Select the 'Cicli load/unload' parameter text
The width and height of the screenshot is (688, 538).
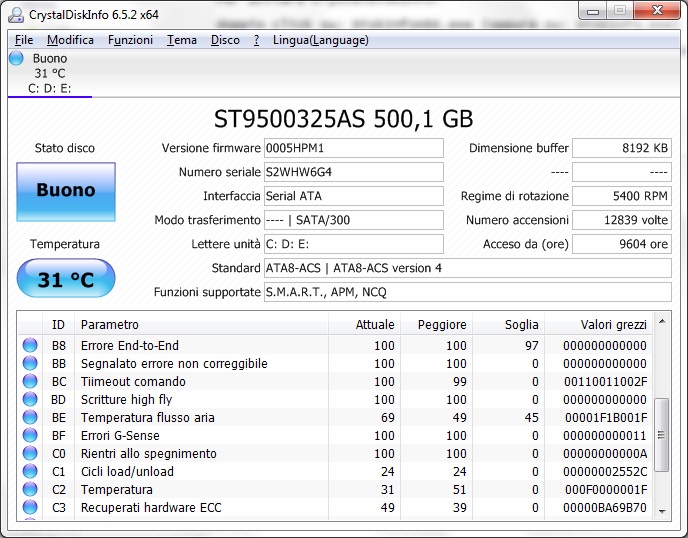(x=127, y=472)
